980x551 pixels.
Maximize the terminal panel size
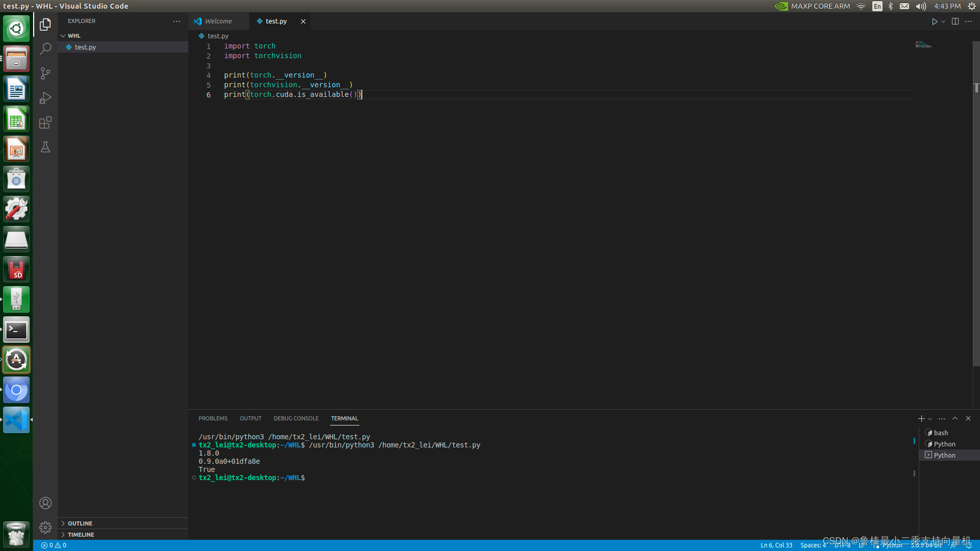pos(955,418)
